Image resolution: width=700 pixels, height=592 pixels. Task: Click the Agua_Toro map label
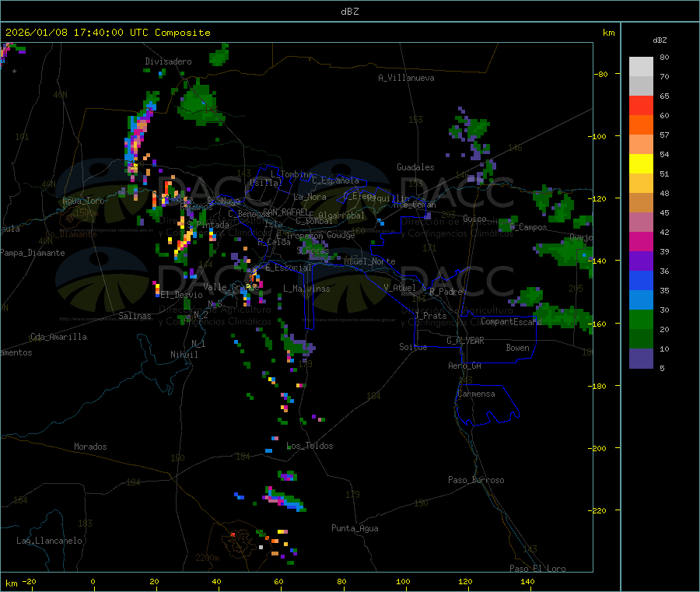click(x=83, y=201)
